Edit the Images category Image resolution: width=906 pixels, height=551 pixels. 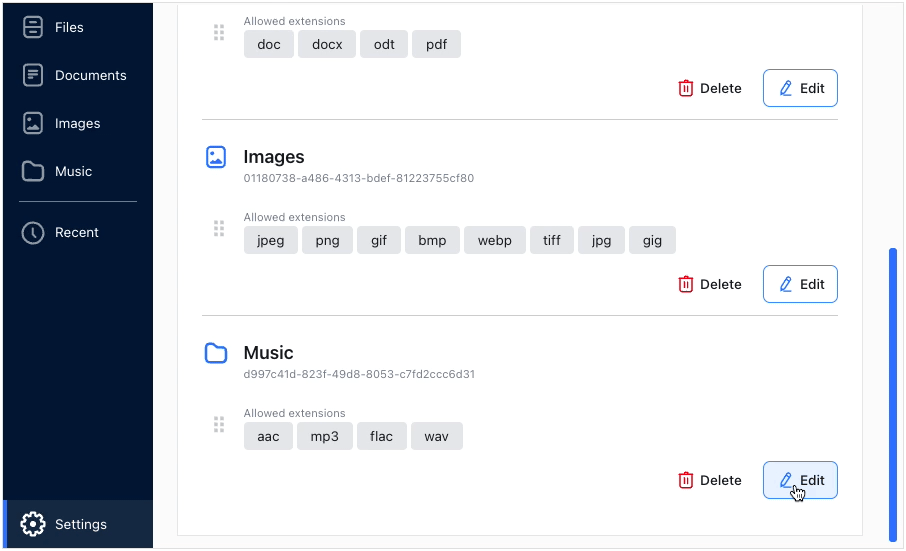click(x=800, y=284)
